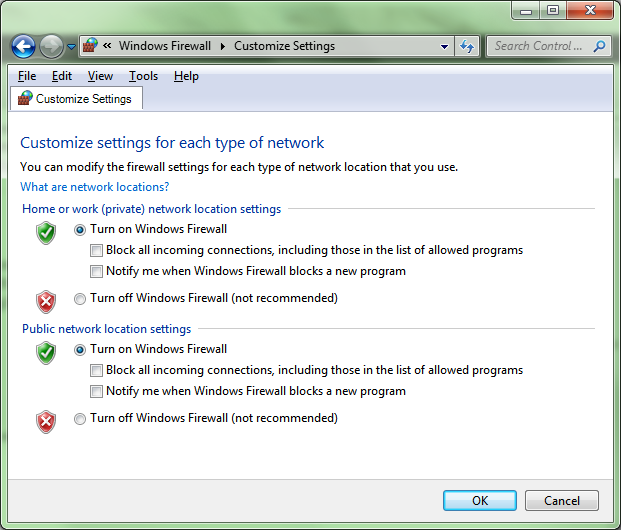This screenshot has height=530, width=621.
Task: Open the View menu
Action: pyautogui.click(x=100, y=76)
